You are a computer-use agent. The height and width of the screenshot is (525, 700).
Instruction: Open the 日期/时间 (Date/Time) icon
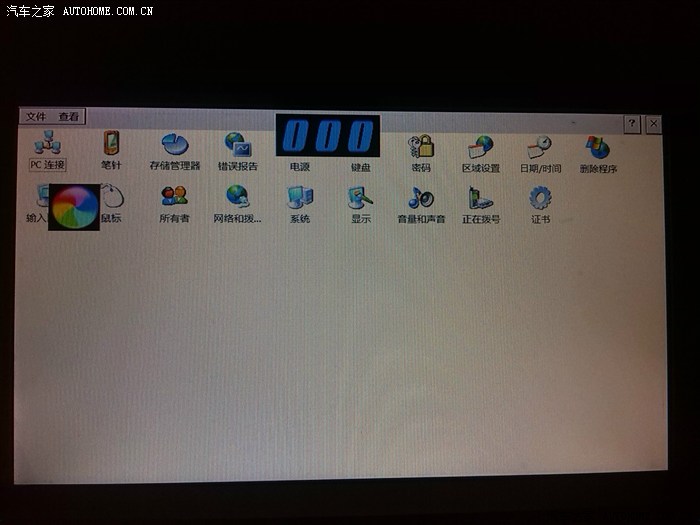point(540,148)
